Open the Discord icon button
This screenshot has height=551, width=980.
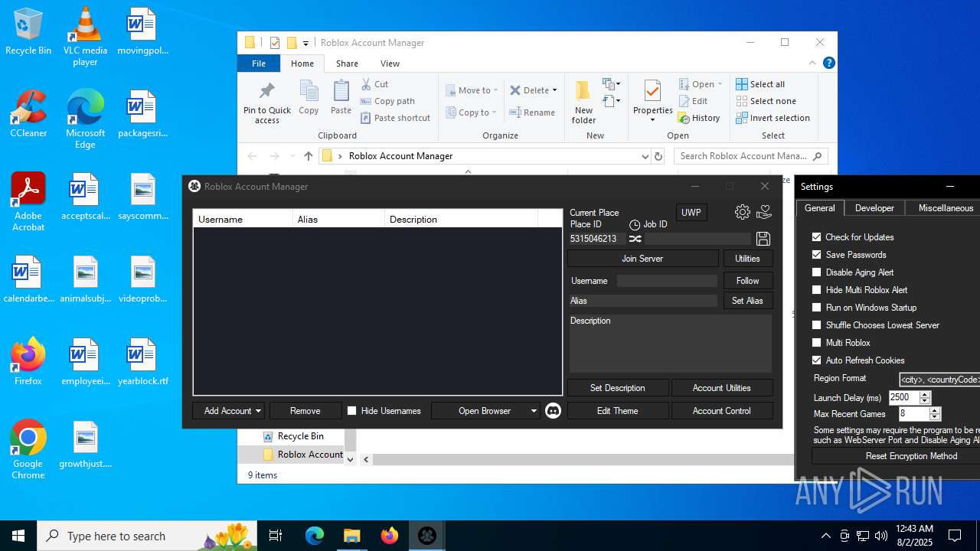point(553,411)
